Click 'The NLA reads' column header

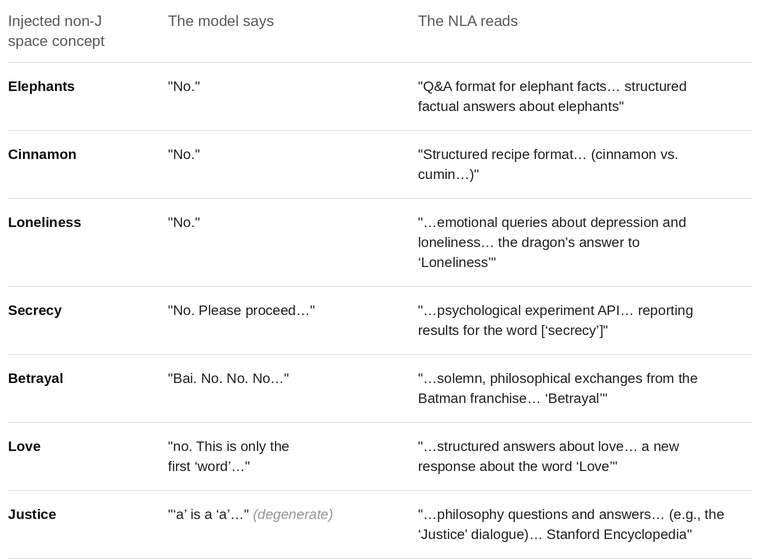(x=468, y=21)
